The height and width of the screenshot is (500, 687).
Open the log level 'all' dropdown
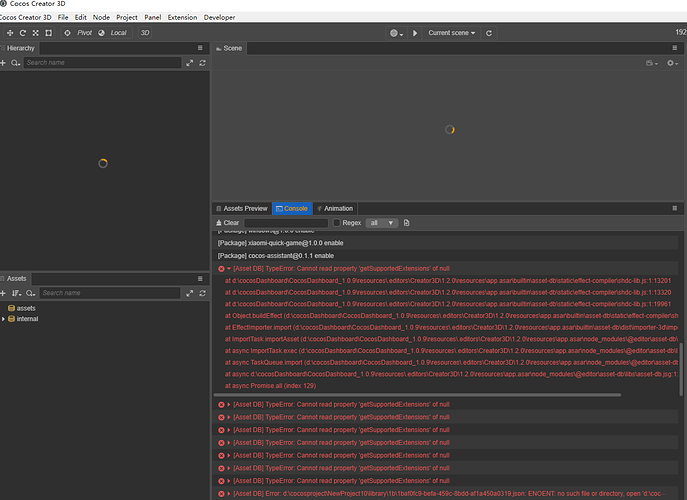[382, 223]
